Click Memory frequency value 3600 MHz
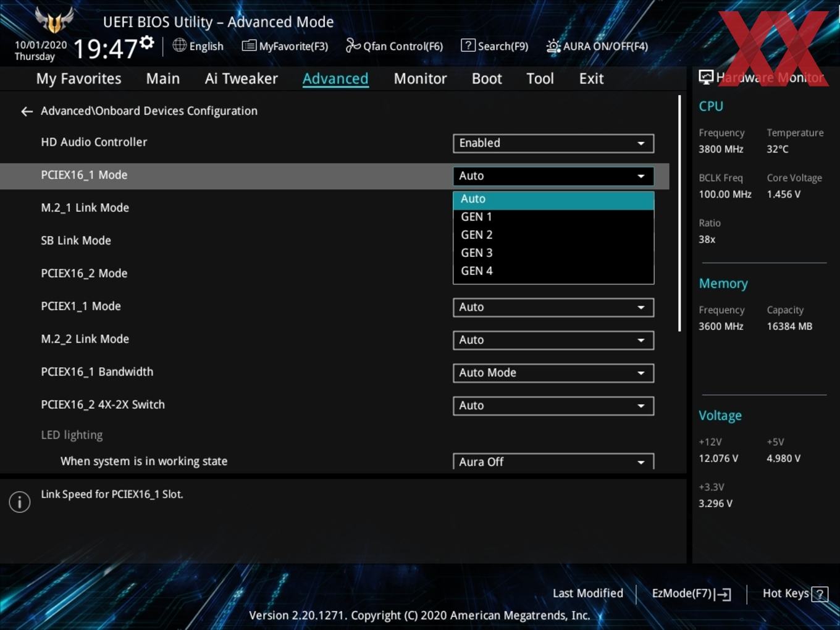Image resolution: width=840 pixels, height=630 pixels. tap(721, 327)
